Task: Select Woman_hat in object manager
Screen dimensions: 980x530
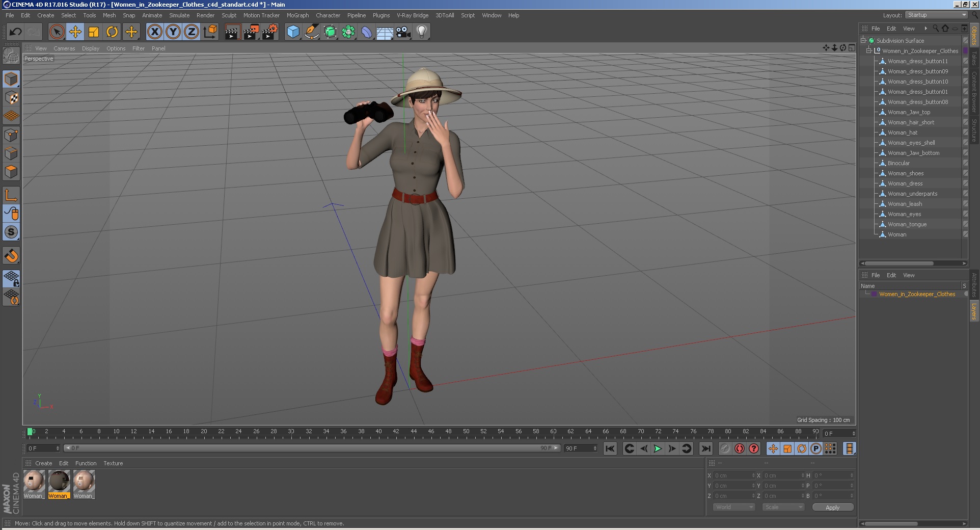Action: (x=902, y=132)
